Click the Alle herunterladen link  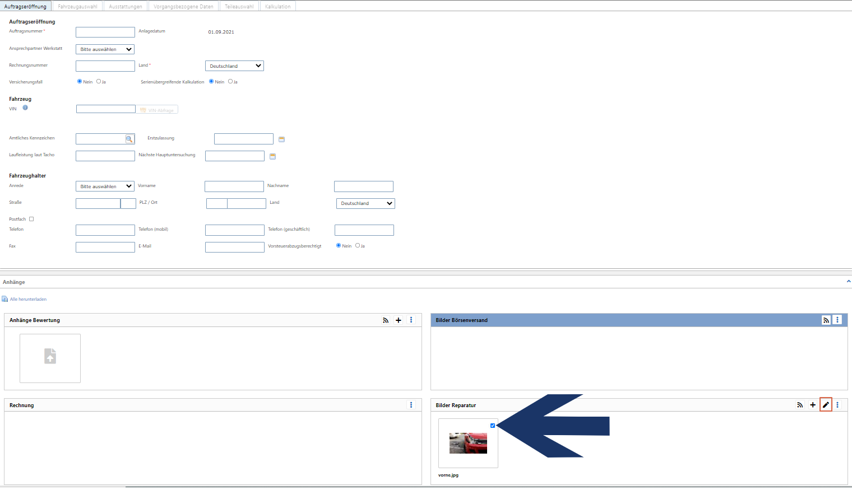click(x=28, y=299)
